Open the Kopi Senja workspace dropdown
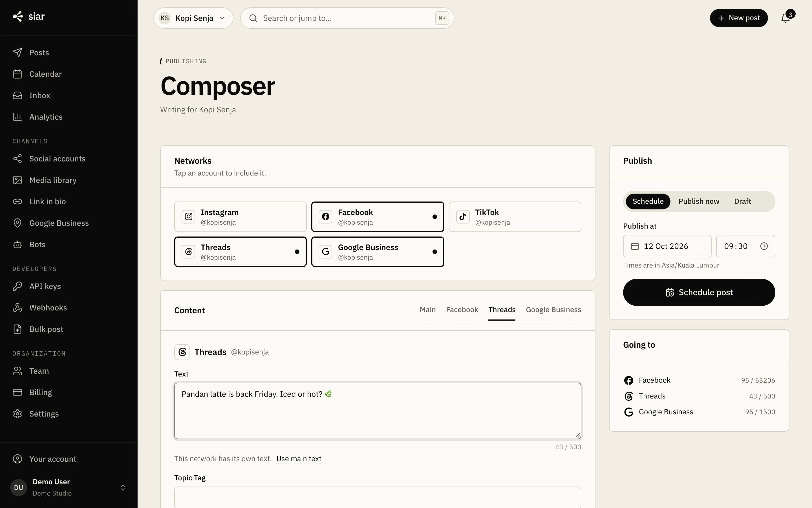 (193, 18)
